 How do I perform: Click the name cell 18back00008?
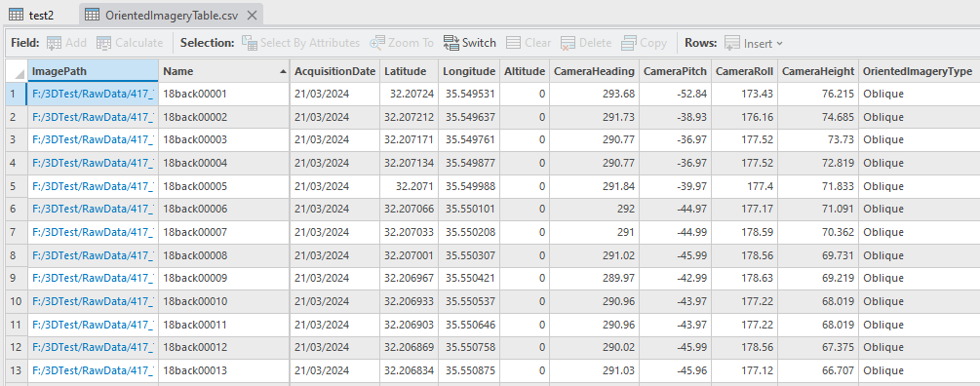[x=223, y=255]
